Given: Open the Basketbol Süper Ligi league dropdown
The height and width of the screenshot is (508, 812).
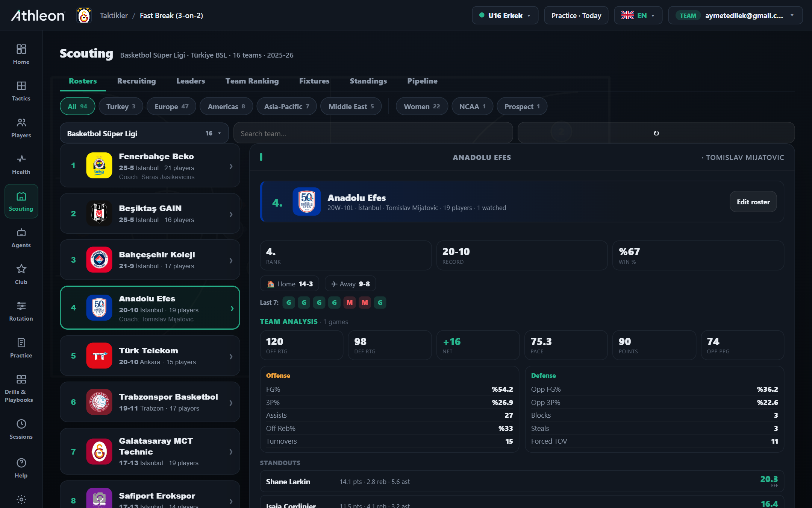Looking at the screenshot, I should point(144,133).
